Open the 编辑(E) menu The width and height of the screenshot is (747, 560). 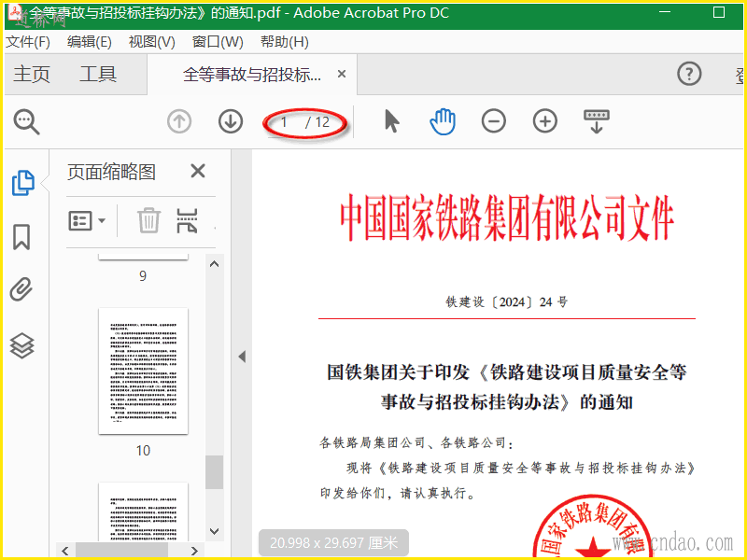[x=90, y=42]
